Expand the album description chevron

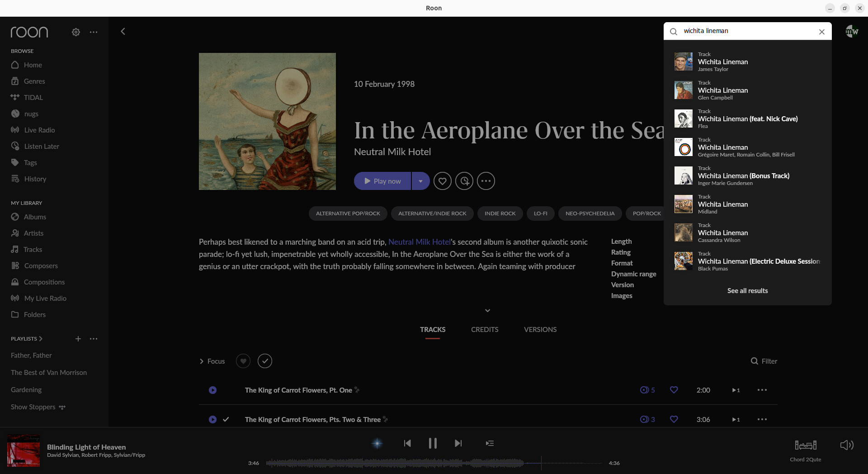(x=487, y=310)
